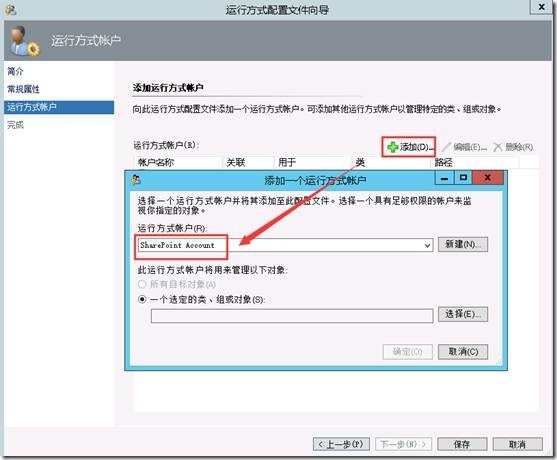
Task: Close the 运行方式配置文件向导 wizard window
Action: coord(541,7)
